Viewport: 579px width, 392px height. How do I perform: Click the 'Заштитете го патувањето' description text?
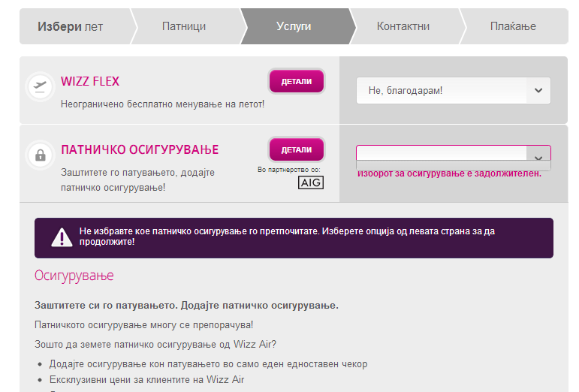pos(137,180)
